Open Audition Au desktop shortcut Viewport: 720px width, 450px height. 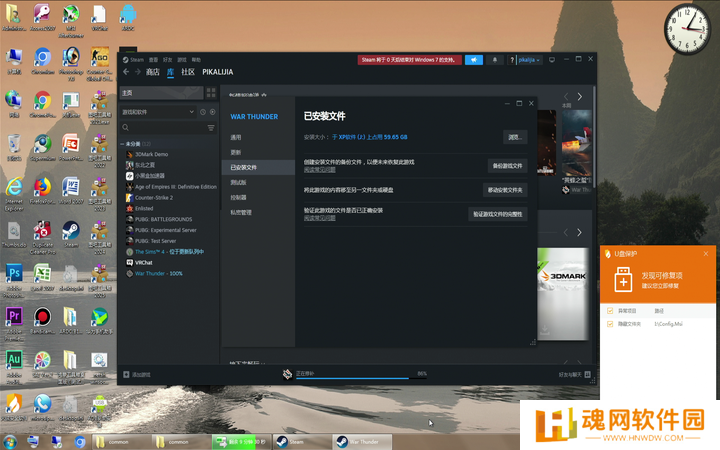tap(14, 366)
